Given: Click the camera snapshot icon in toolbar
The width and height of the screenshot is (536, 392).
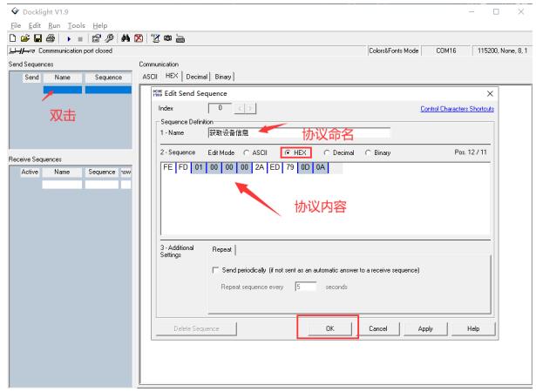Looking at the screenshot, I should click(168, 38).
